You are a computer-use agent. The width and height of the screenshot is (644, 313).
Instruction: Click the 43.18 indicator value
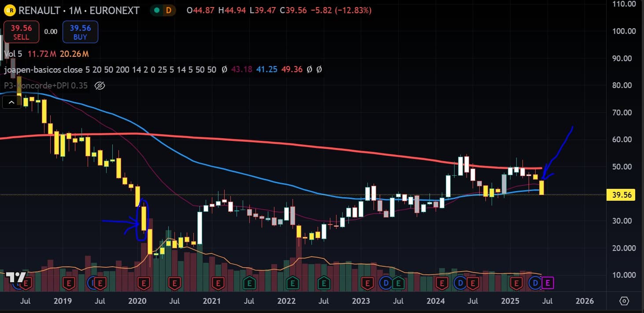[x=241, y=70]
